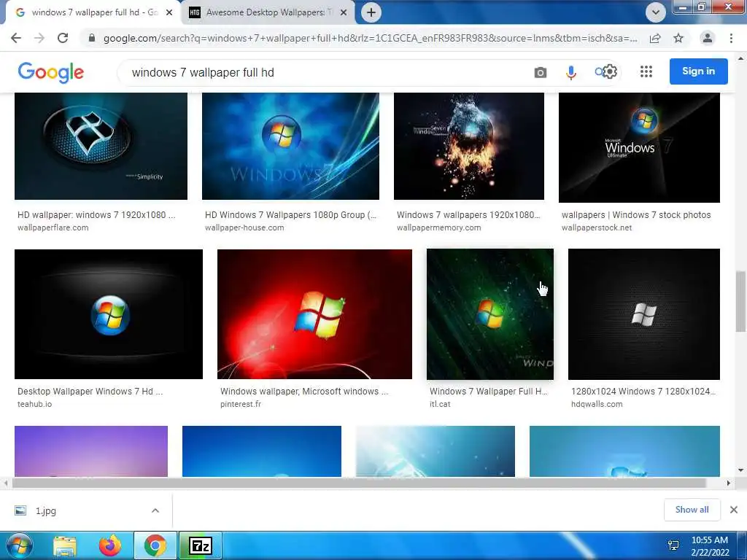747x560 pixels.
Task: Open 'Windows wallpaper, Microsoft windows' title
Action: coord(304,392)
